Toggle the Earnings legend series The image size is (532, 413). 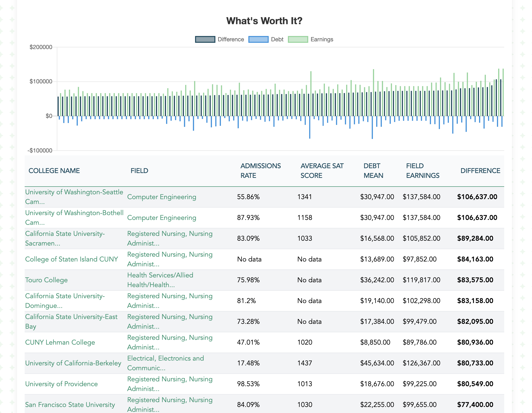point(311,39)
